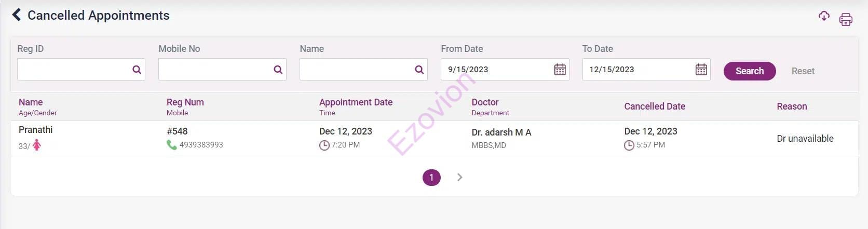Open the From Date calendar picker
868x229 pixels.
560,70
